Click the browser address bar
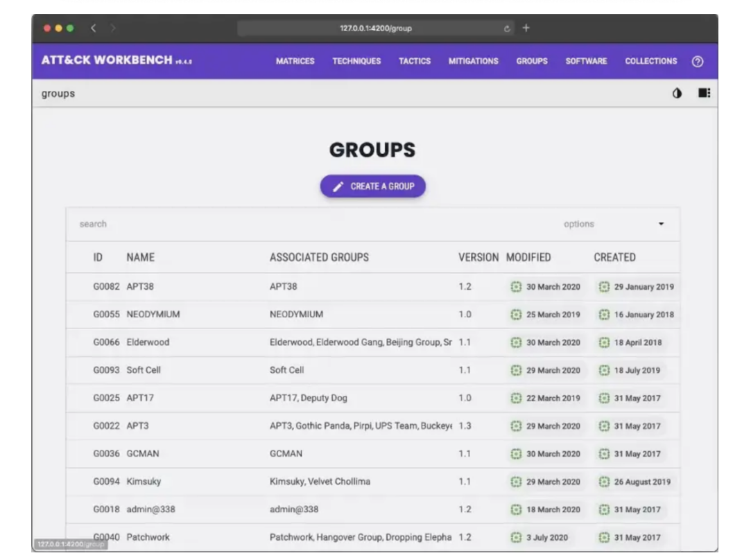 point(374,28)
